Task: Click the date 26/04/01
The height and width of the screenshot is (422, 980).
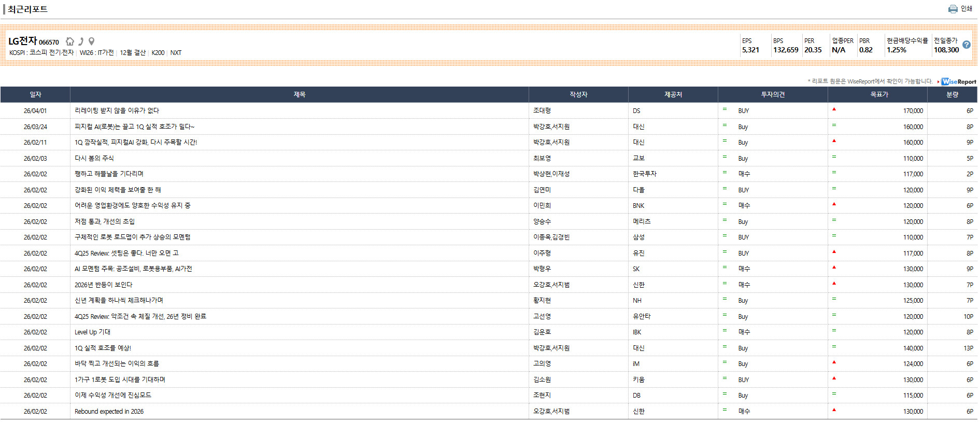Action: pos(35,110)
